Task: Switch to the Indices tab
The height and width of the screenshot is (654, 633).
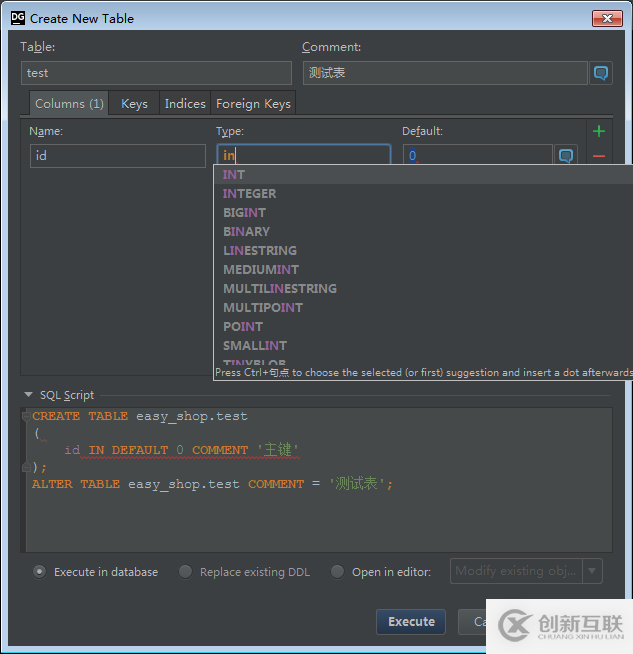Action: pyautogui.click(x=185, y=104)
